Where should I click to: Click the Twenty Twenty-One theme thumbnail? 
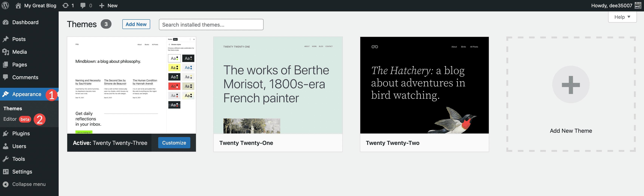(x=278, y=85)
